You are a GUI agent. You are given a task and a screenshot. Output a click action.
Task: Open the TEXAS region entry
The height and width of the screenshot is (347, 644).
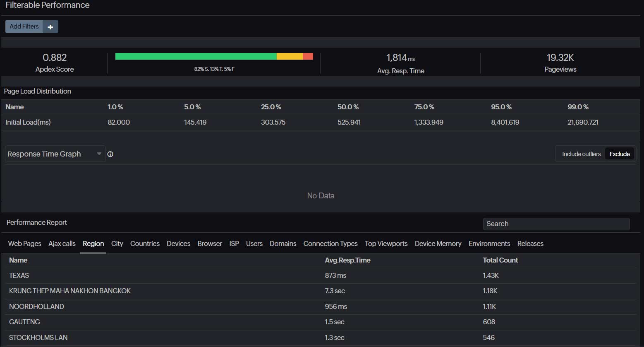point(19,275)
